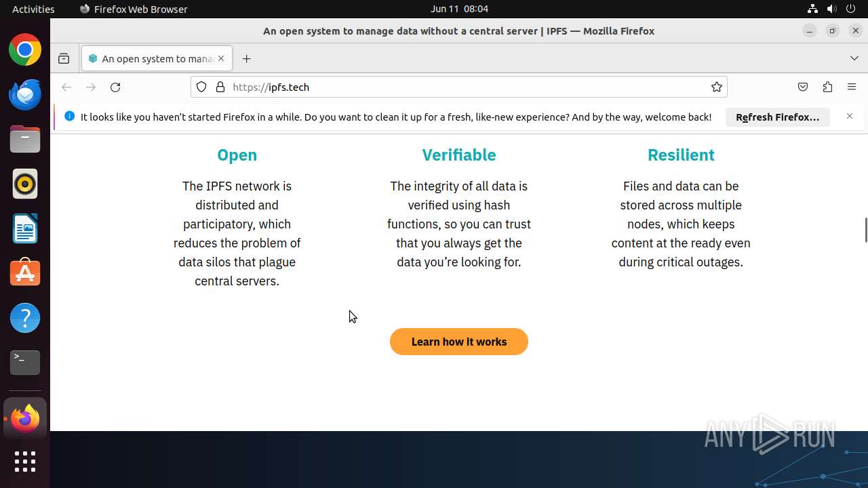868x488 pixels.
Task: Click the Refresh Firefox button
Action: click(778, 117)
